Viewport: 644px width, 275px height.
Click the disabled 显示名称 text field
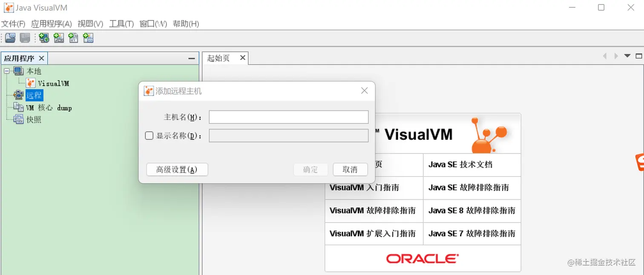(289, 136)
